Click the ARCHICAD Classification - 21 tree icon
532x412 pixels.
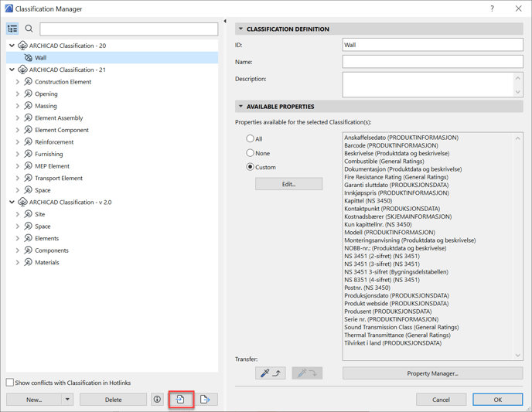(22, 70)
